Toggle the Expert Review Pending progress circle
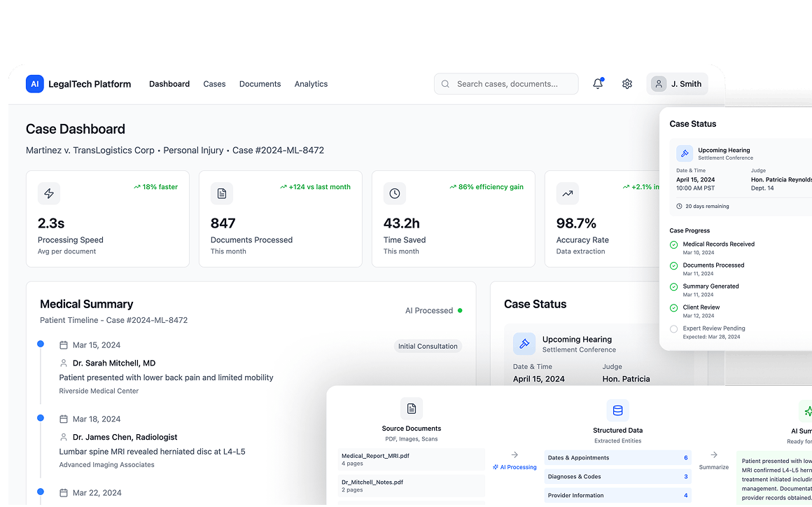The height and width of the screenshot is (507, 812). (x=673, y=329)
